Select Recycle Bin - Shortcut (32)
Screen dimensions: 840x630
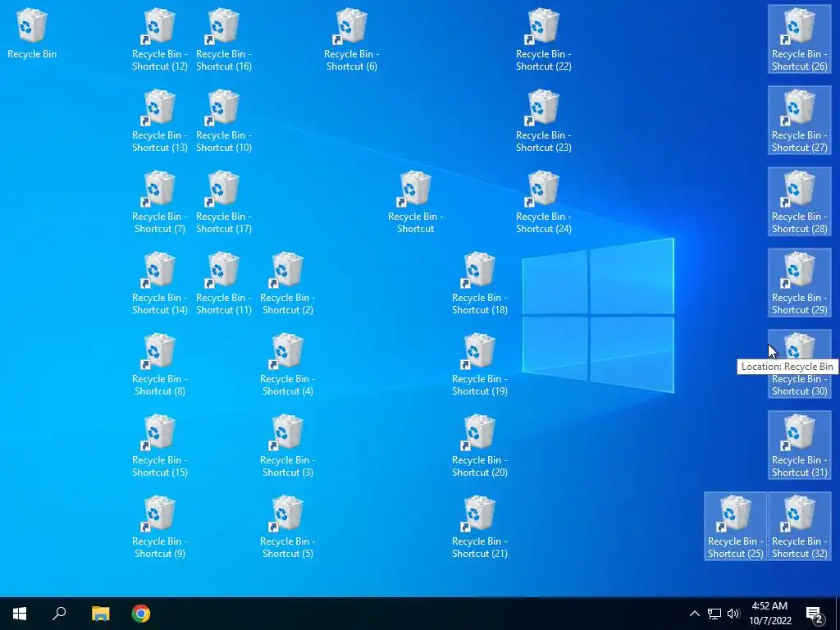799,527
